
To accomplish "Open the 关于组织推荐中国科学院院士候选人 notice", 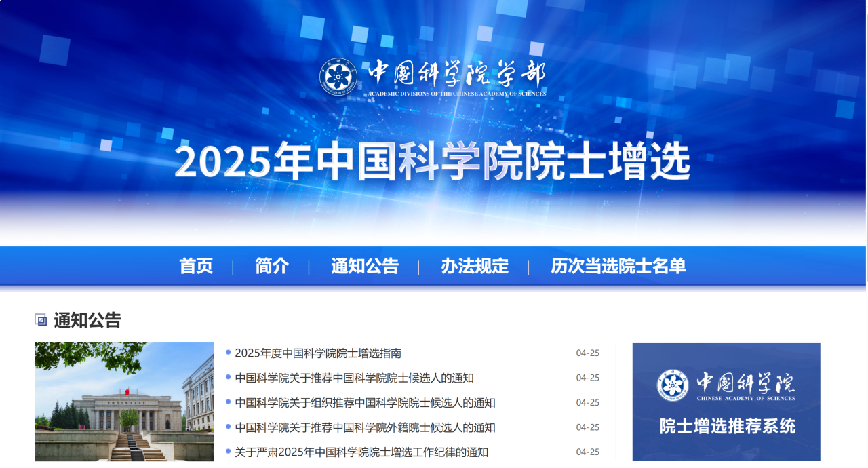I will pyautogui.click(x=365, y=403).
